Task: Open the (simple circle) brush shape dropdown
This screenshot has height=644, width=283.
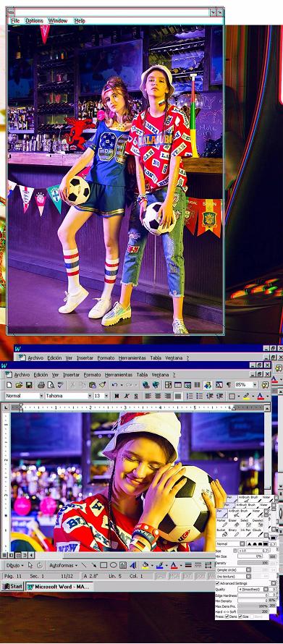Action: point(248,570)
